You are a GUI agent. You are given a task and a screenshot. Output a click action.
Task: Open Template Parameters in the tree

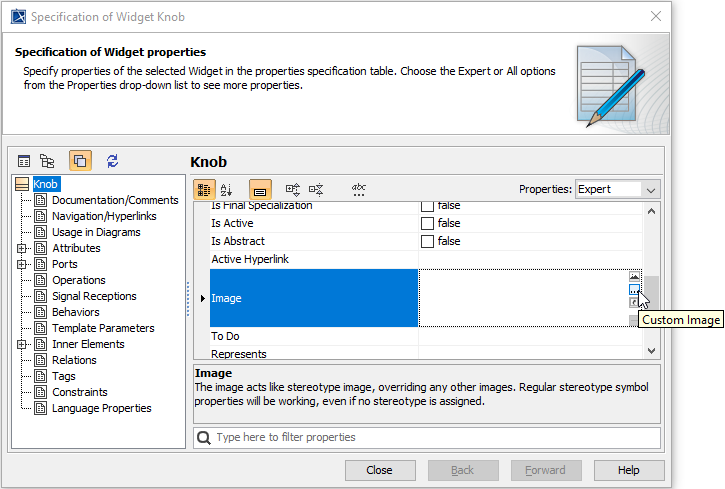(x=103, y=328)
